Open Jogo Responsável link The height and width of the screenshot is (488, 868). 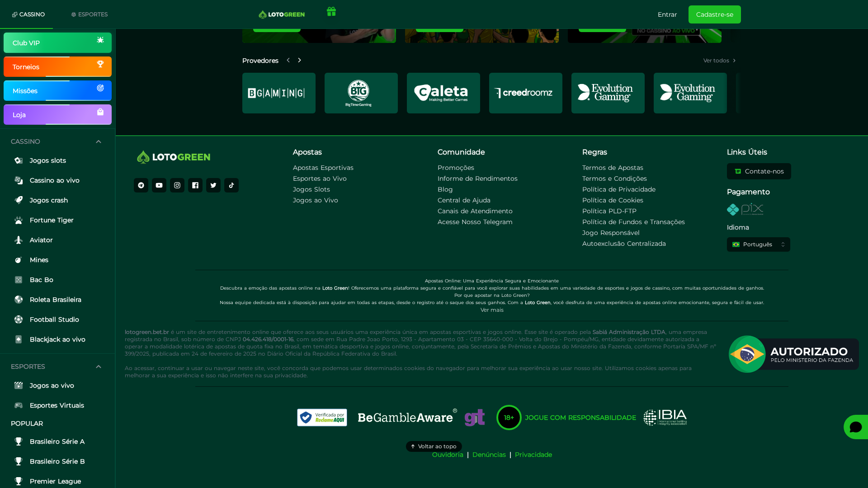click(x=611, y=233)
